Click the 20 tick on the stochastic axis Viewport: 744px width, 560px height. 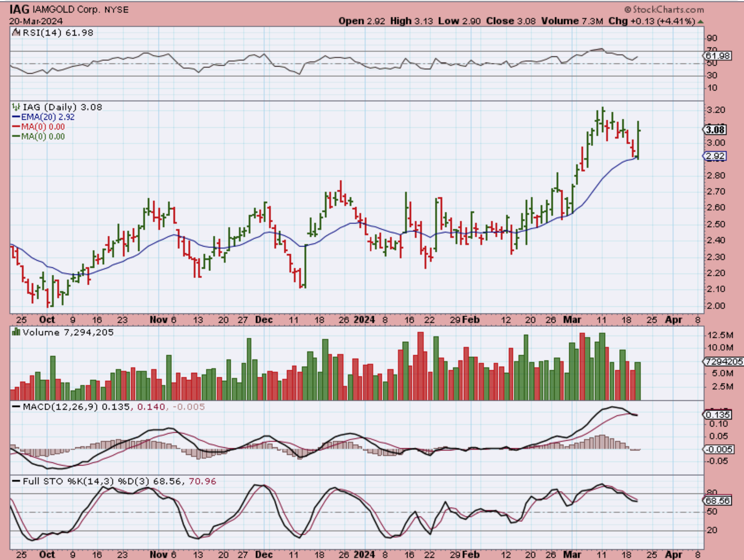(712, 530)
